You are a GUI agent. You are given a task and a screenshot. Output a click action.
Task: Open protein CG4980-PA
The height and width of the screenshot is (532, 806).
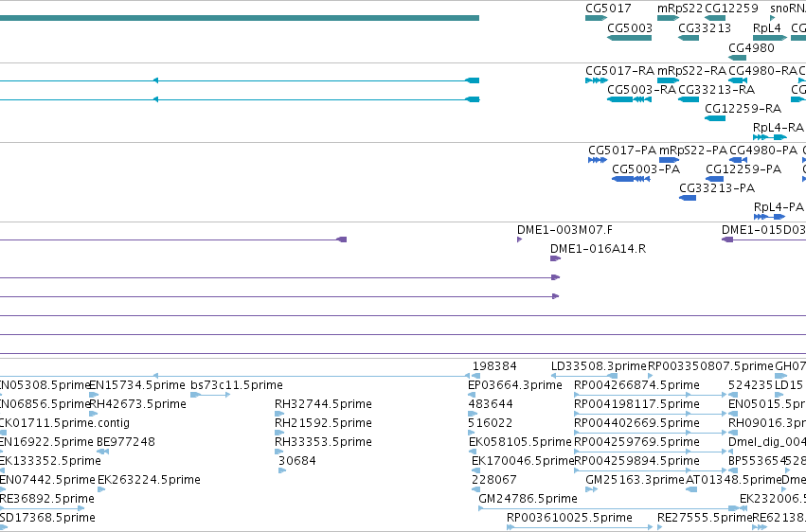tap(762, 151)
